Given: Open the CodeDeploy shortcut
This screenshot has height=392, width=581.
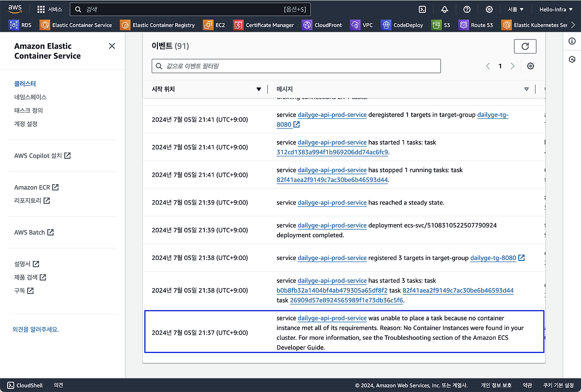Looking at the screenshot, I should click(x=402, y=25).
